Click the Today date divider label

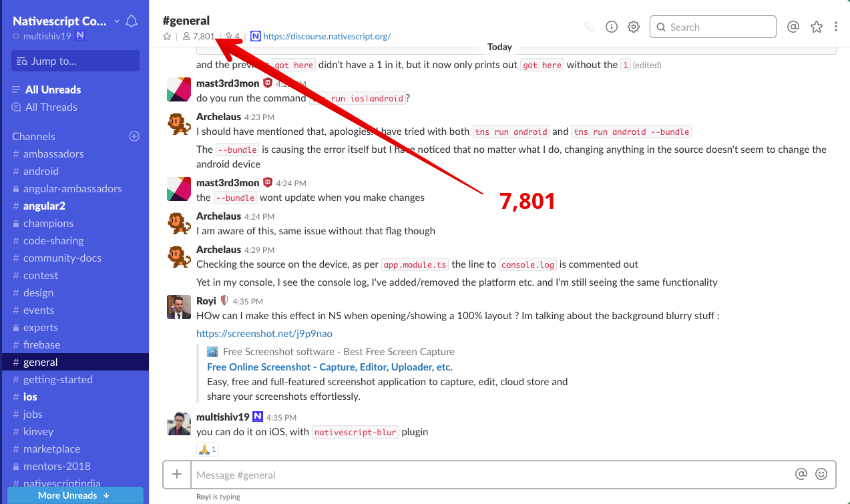[499, 47]
